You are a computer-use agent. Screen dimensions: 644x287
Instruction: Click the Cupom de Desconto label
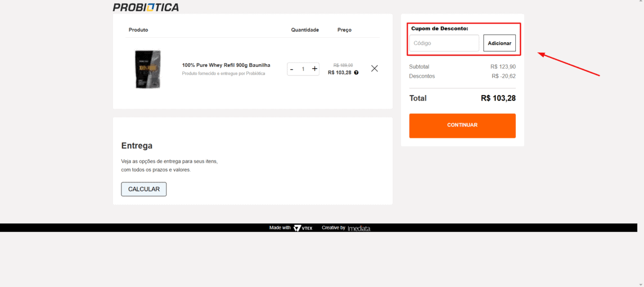(439, 28)
